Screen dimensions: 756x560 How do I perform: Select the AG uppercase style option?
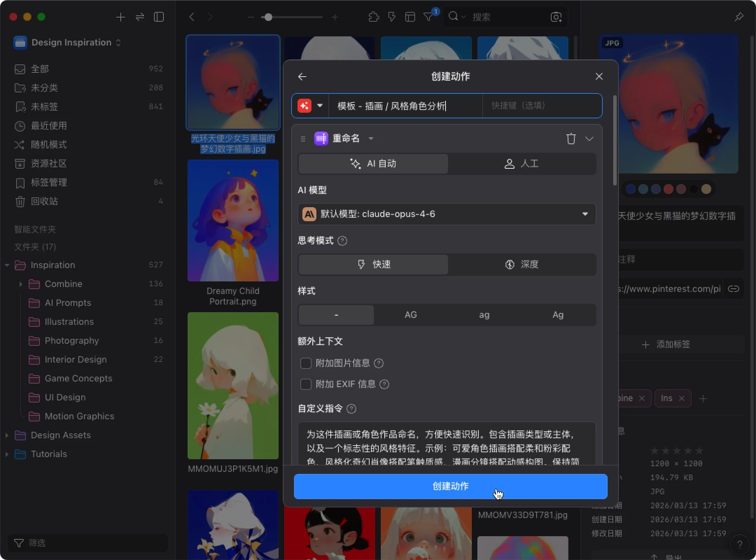coord(410,315)
